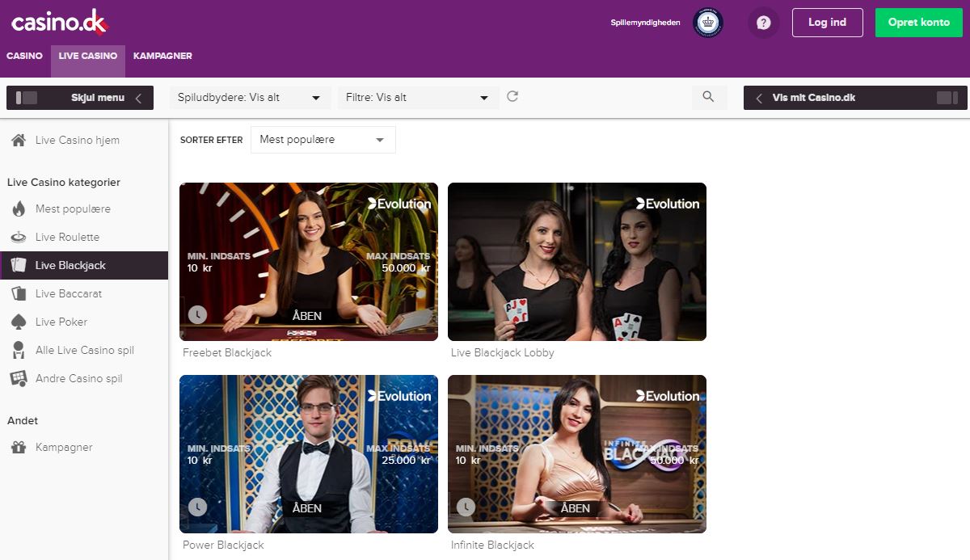Click ÅBEN on Freebet Blackjack
Image resolution: width=970 pixels, height=560 pixels.
[307, 316]
